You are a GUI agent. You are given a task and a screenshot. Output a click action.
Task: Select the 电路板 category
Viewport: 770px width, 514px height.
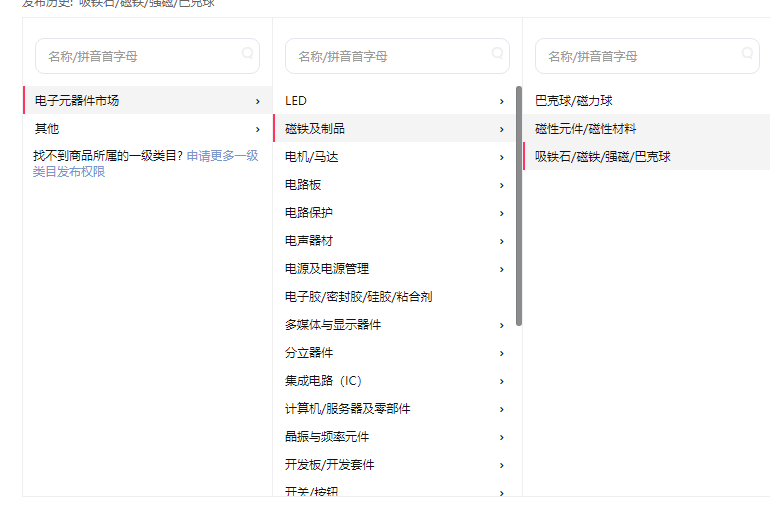coord(303,185)
